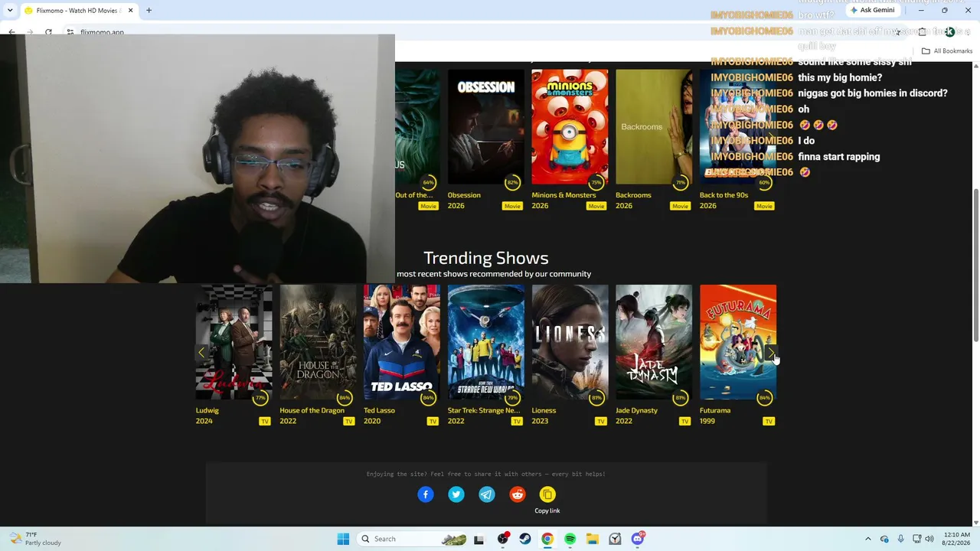This screenshot has width=980, height=551.
Task: Select the Jade Dynasty poster
Action: tap(654, 342)
